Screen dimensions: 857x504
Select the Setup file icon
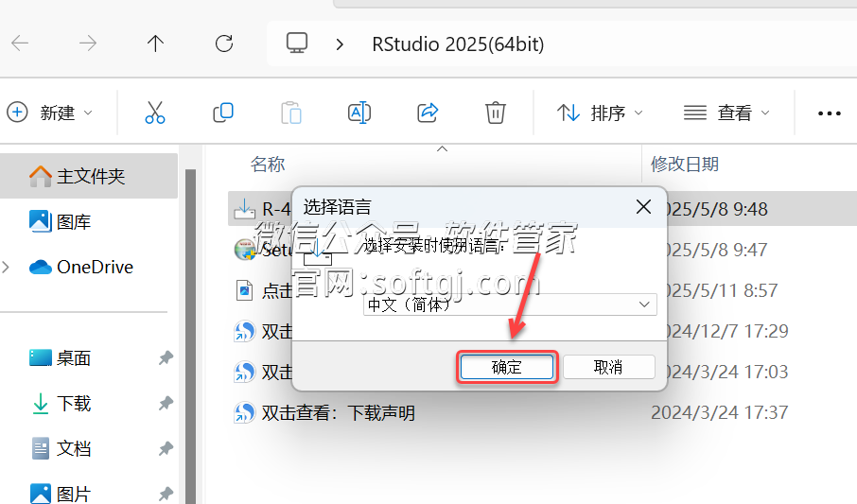(244, 250)
